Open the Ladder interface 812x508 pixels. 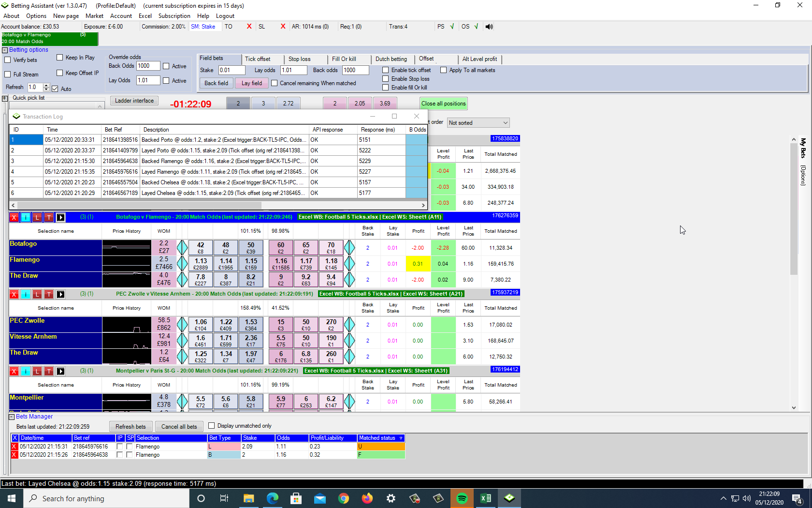click(x=134, y=101)
